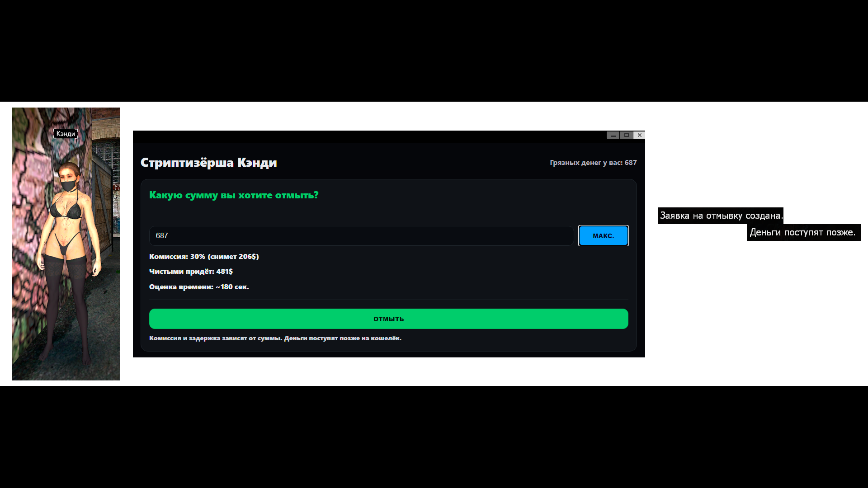Maximize the laundering dialog window
The image size is (868, 488).
tap(626, 135)
